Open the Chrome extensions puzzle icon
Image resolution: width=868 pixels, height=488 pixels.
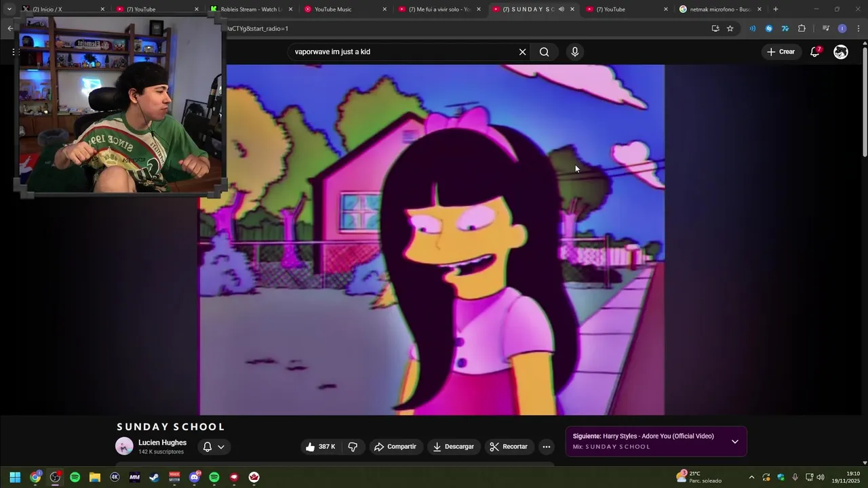[802, 28]
